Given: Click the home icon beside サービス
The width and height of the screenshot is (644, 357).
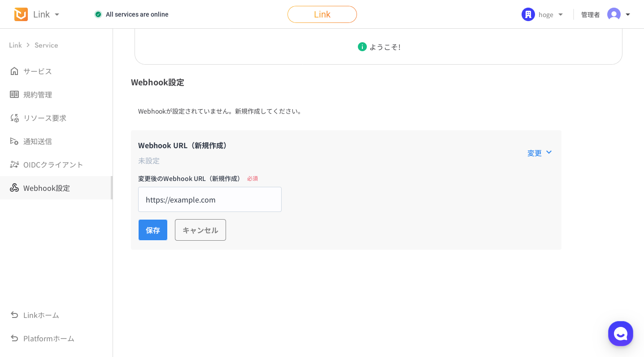Looking at the screenshot, I should coord(14,71).
